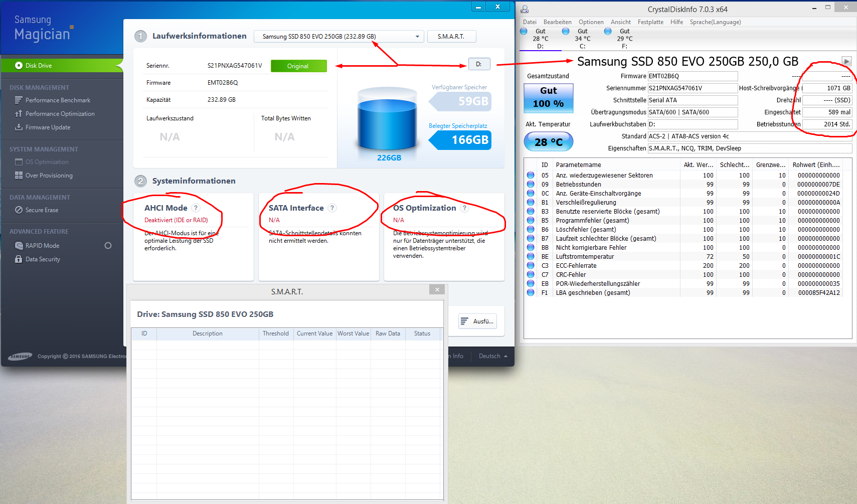The image size is (857, 504).
Task: Select the 'Anz. wiederzugewiesener Sektoren' row text
Action: point(604,176)
